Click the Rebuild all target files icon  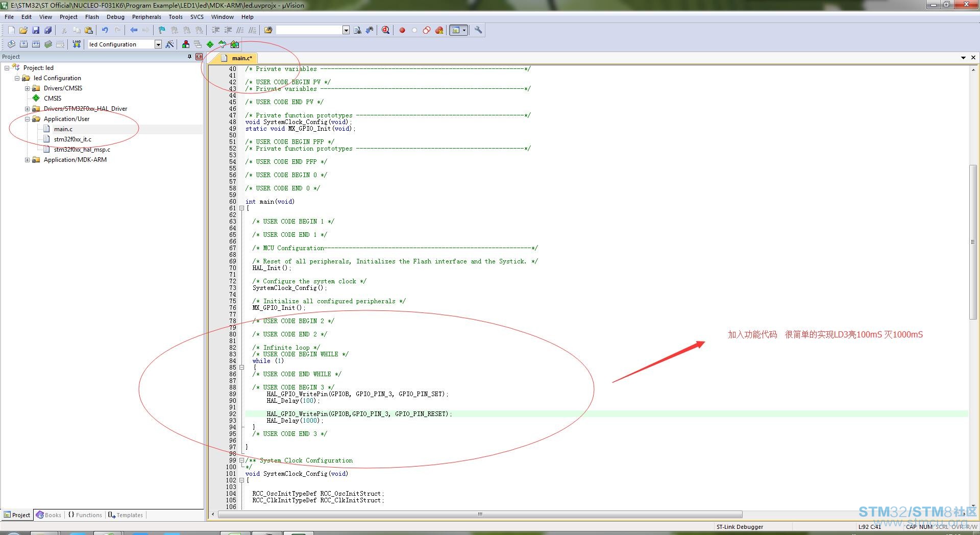[x=36, y=44]
